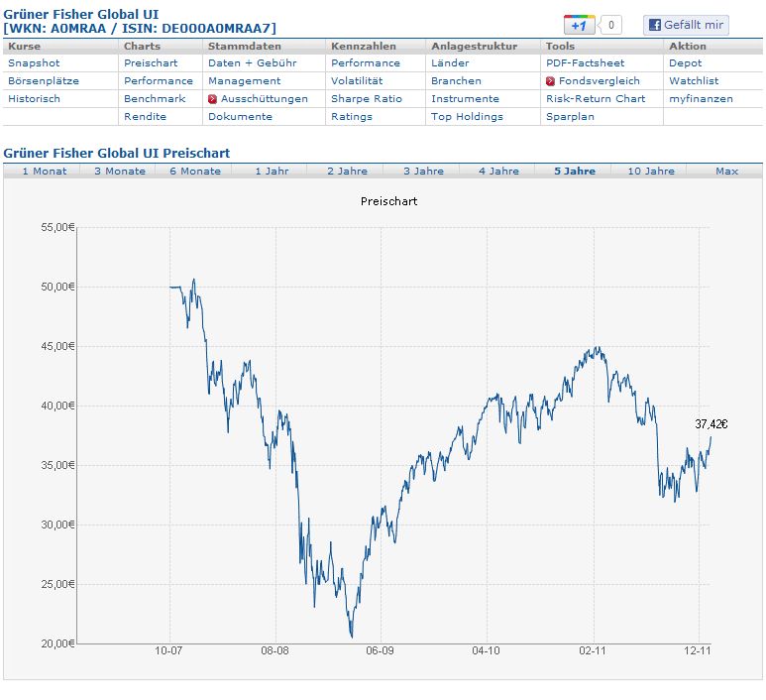The width and height of the screenshot is (766, 700).
Task: Click the 20,00€ y-axis label
Action: pyautogui.click(x=57, y=643)
